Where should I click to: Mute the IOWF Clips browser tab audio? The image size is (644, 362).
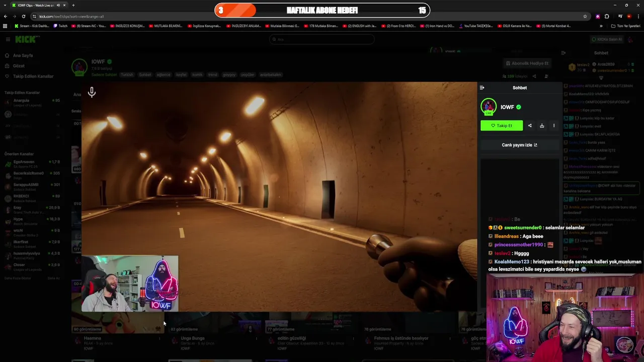[58, 5]
